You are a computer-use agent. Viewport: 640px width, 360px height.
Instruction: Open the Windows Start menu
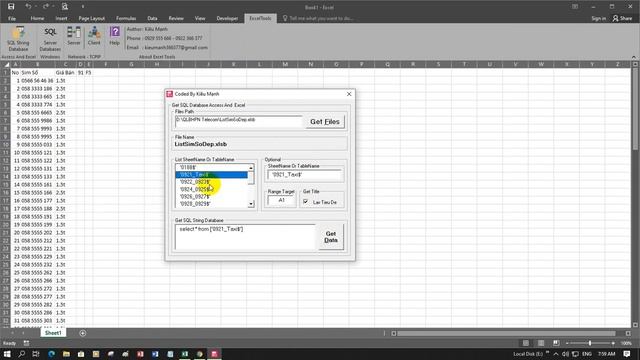click(x=7, y=354)
